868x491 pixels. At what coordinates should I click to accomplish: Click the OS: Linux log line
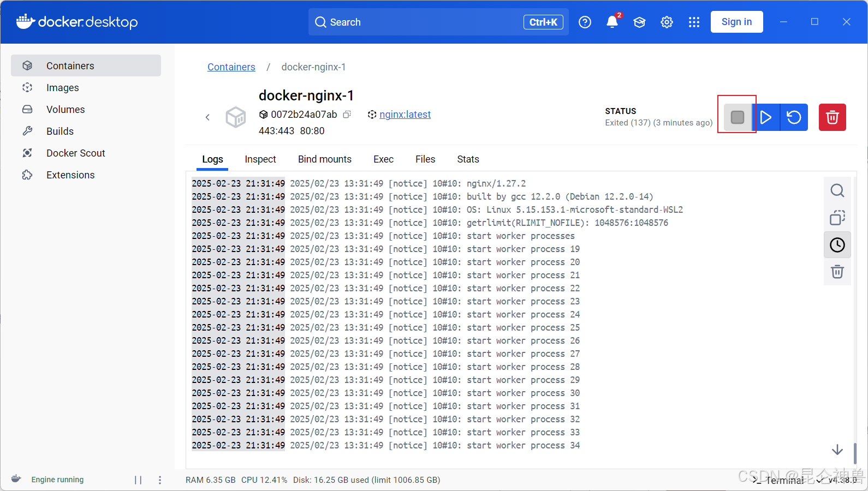coord(437,209)
